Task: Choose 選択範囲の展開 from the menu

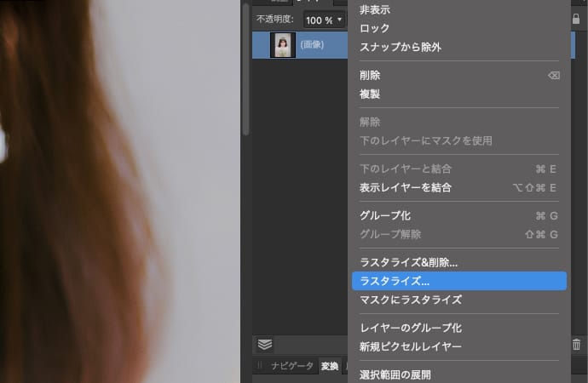Action: pos(395,374)
